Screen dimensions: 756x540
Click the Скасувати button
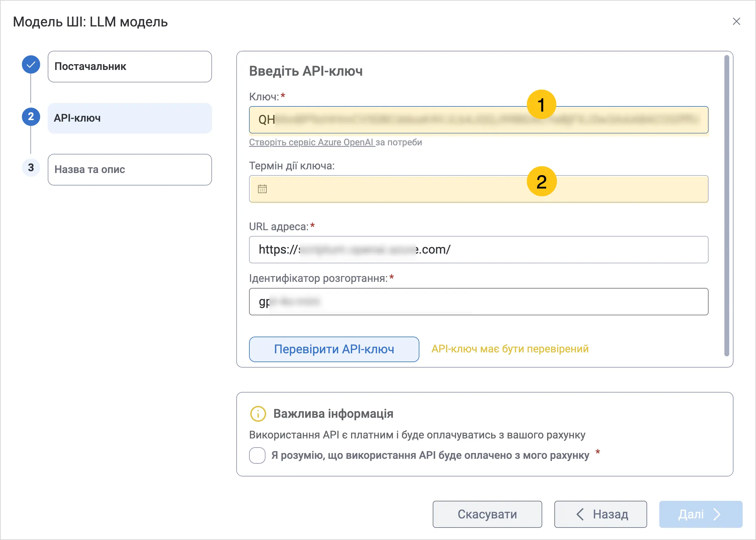tap(487, 514)
